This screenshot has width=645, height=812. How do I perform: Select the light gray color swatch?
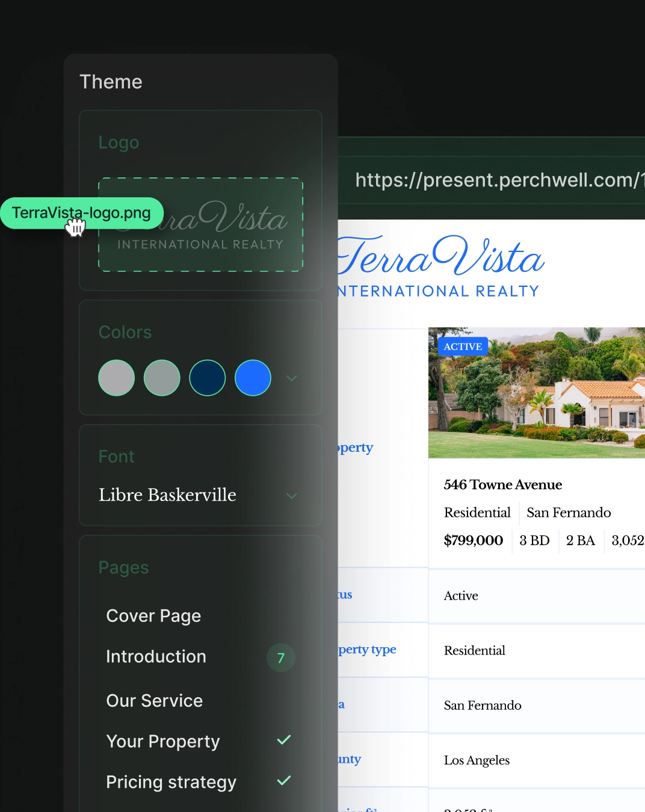pyautogui.click(x=116, y=378)
